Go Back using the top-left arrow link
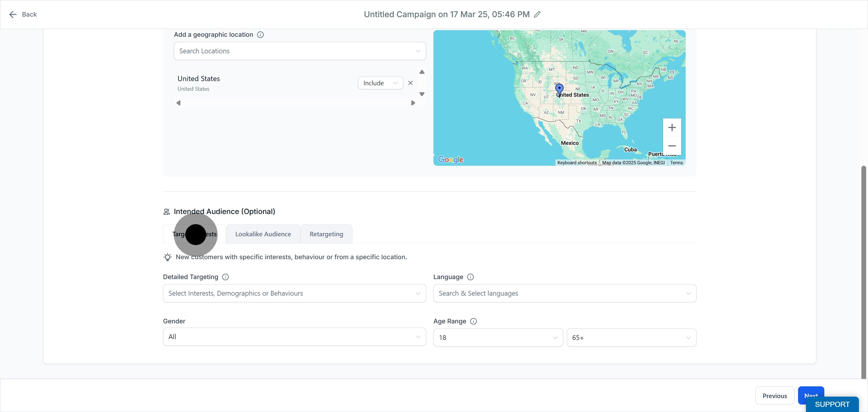The width and height of the screenshot is (868, 412). 23,14
